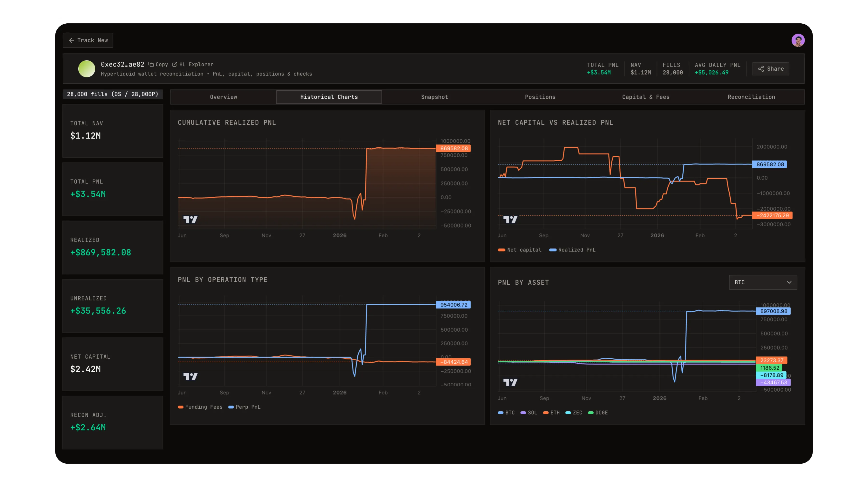This screenshot has height=488, width=868.
Task: Click the 28,000 fills badge
Action: pyautogui.click(x=113, y=94)
